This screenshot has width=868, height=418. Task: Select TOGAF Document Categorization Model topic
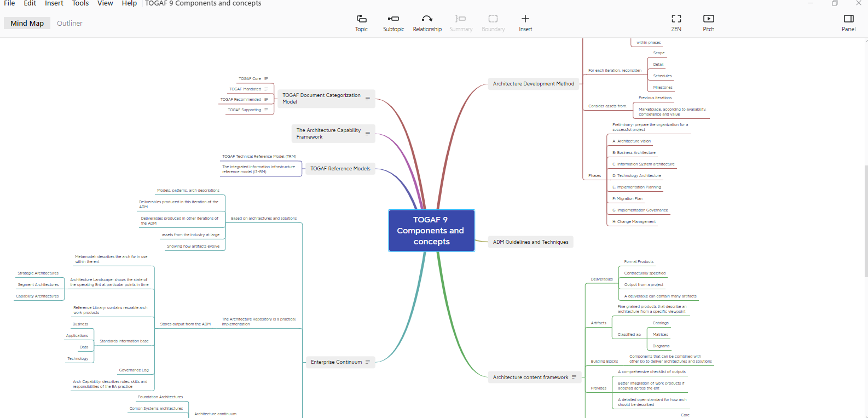pyautogui.click(x=326, y=99)
